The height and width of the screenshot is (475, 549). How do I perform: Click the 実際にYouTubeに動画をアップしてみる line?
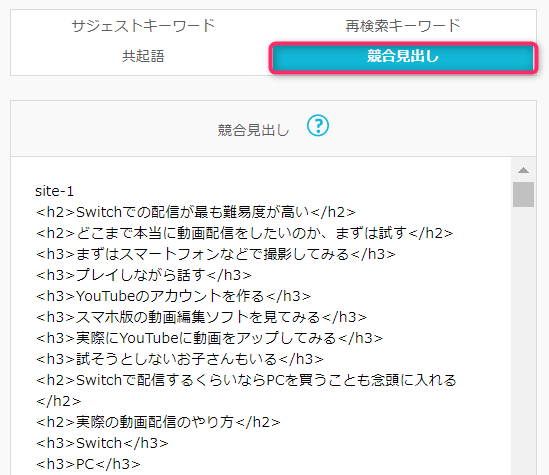[x=209, y=338]
